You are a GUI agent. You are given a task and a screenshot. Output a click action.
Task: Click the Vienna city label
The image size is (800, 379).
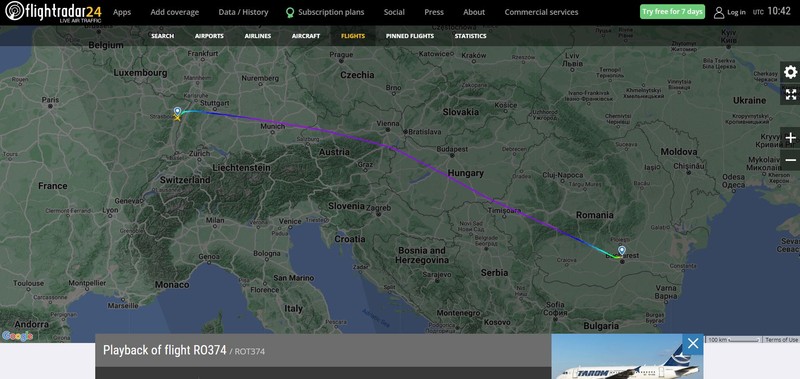pyautogui.click(x=388, y=123)
